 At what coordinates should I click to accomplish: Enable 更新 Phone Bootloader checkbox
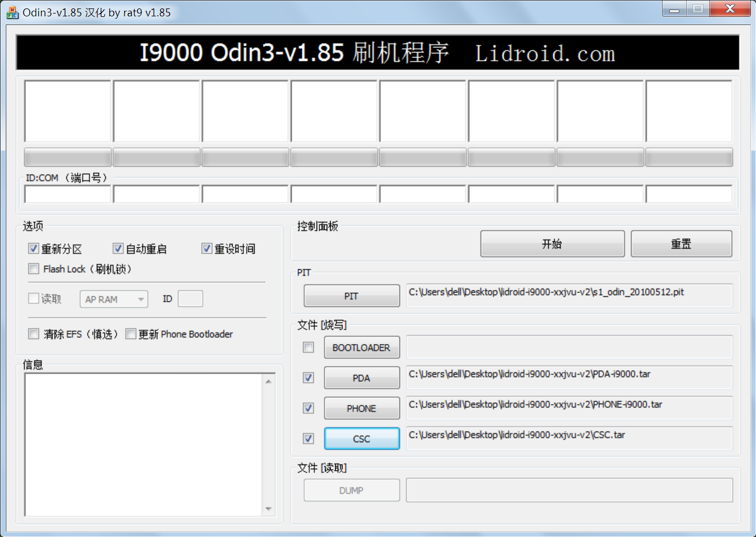[x=131, y=334]
